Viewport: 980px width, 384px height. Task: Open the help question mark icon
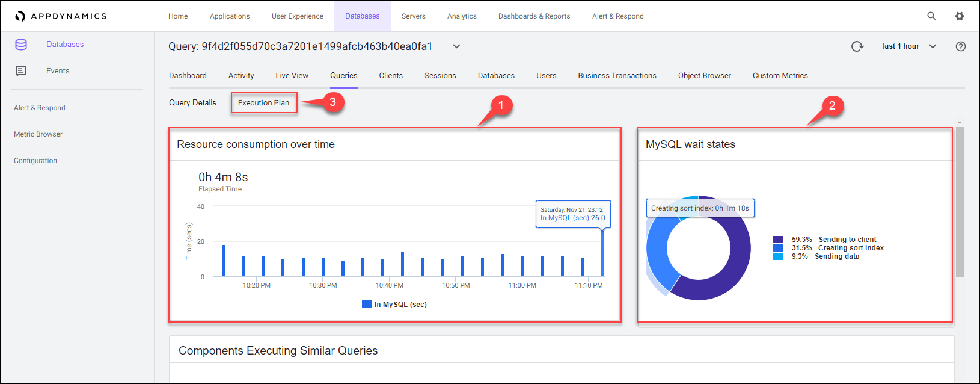point(961,46)
